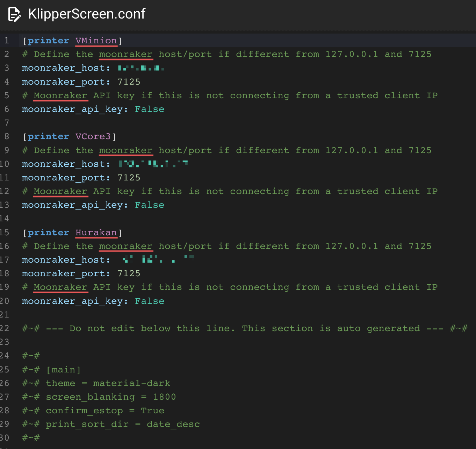Click the VCore3 printer section name
Screen dimensions: 476x449
[x=93, y=137]
